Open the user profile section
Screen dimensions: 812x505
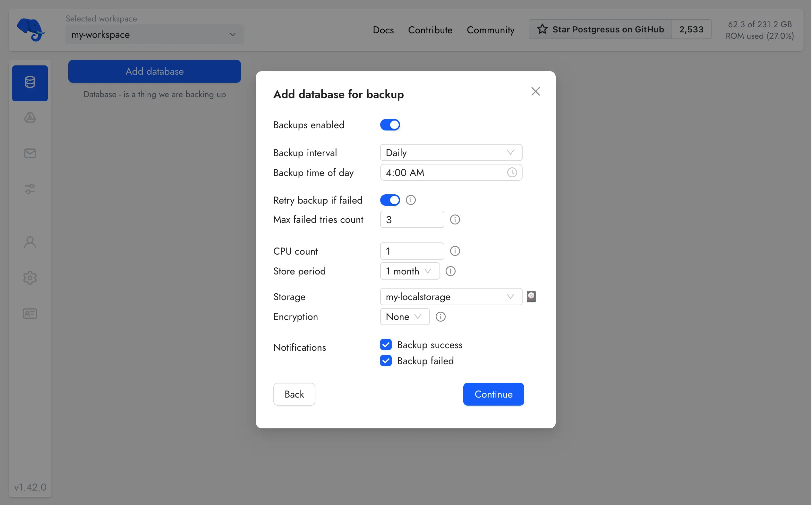(30, 242)
